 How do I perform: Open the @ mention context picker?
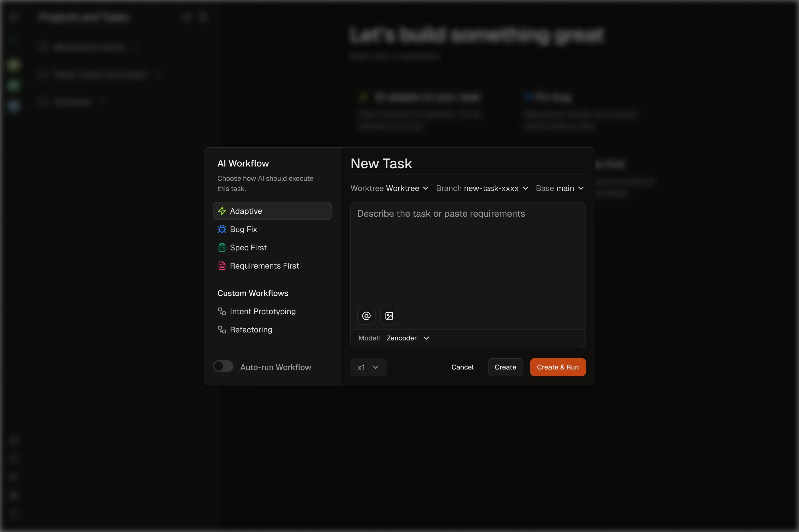366,316
